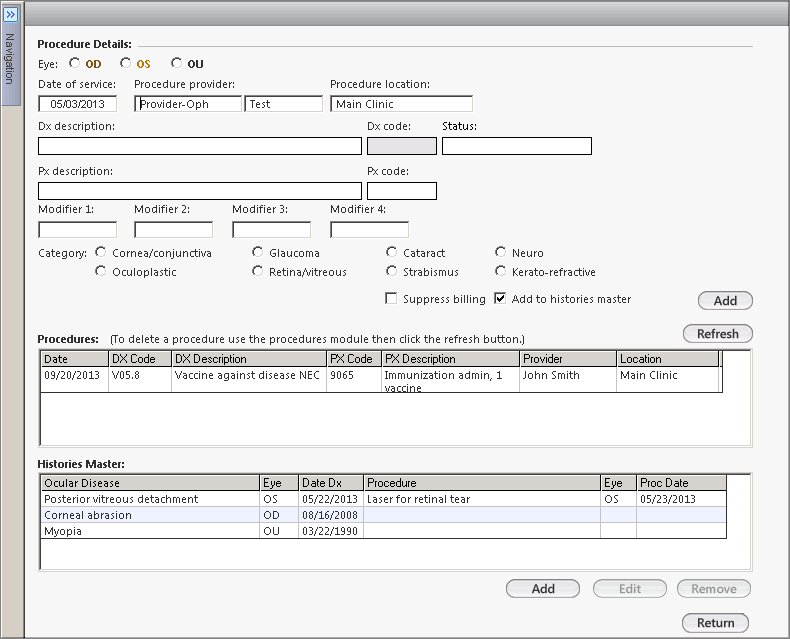790x639 pixels.
Task: Click the provider Test name field
Action: point(284,104)
